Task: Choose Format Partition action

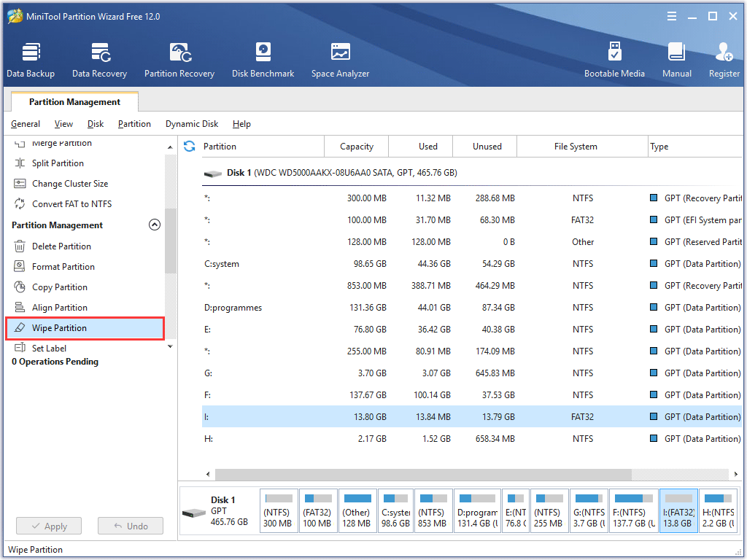Action: (63, 267)
